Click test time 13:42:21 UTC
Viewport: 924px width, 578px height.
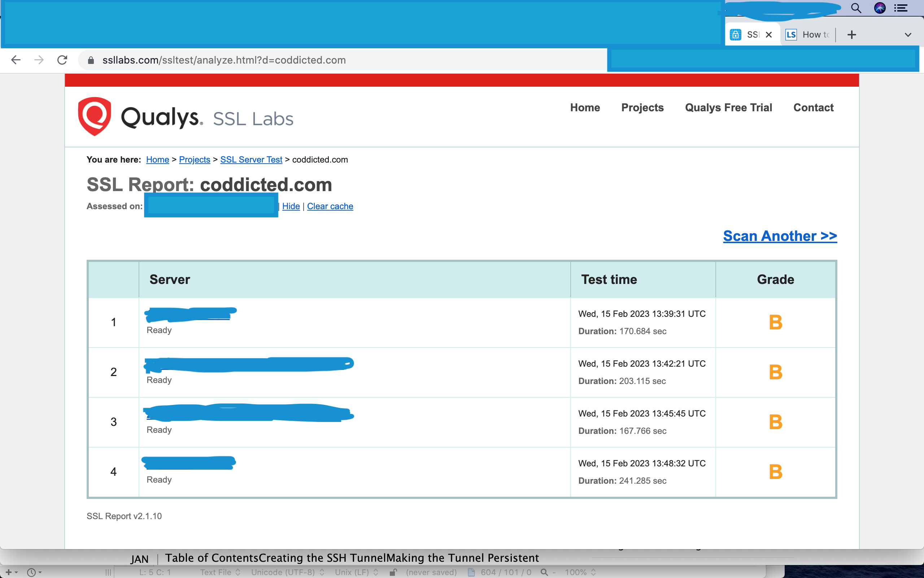click(x=642, y=363)
